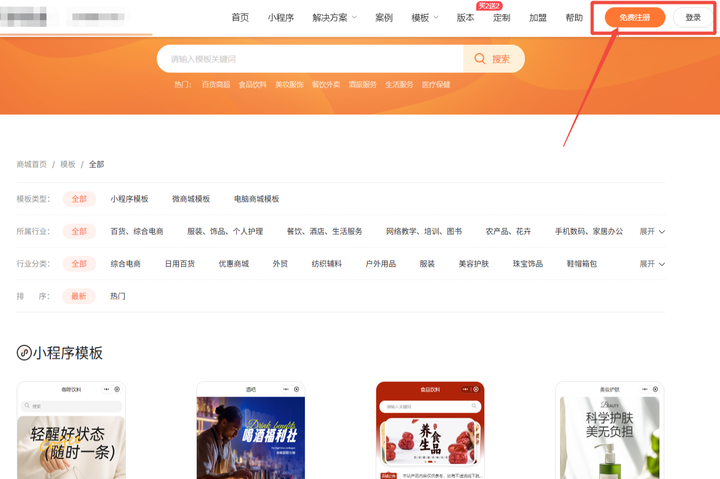
Task: Filter category by 外贸
Action: click(280, 264)
